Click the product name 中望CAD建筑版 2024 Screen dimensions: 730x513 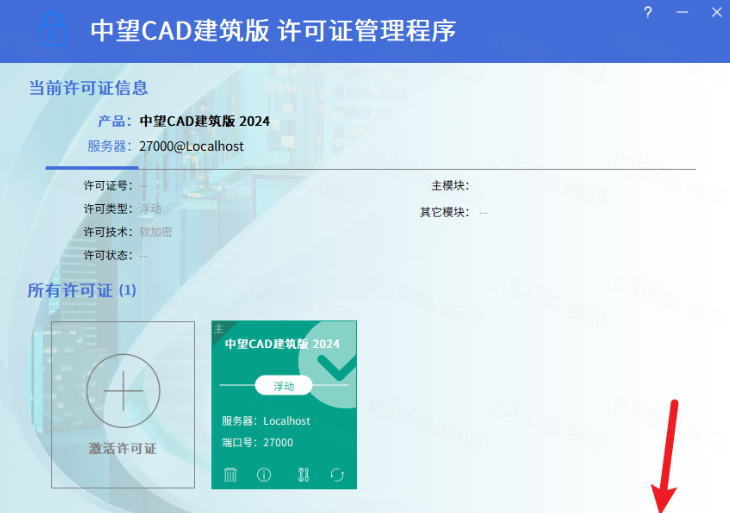tap(204, 121)
